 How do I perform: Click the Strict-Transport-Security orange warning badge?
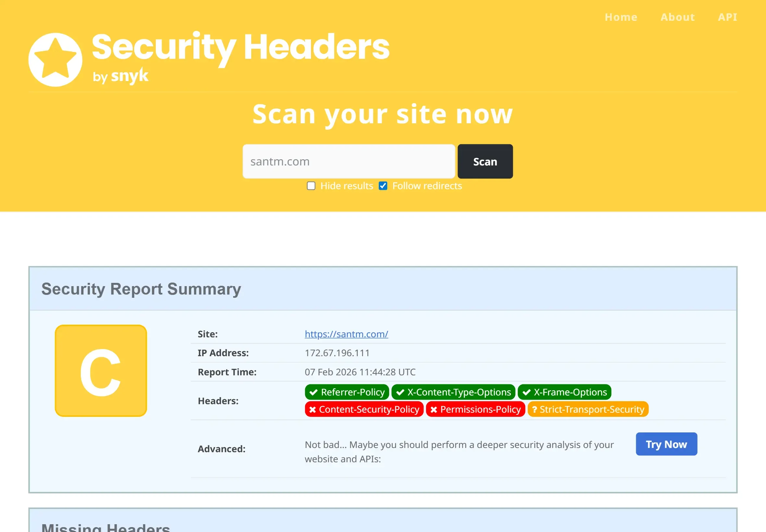tap(587, 409)
